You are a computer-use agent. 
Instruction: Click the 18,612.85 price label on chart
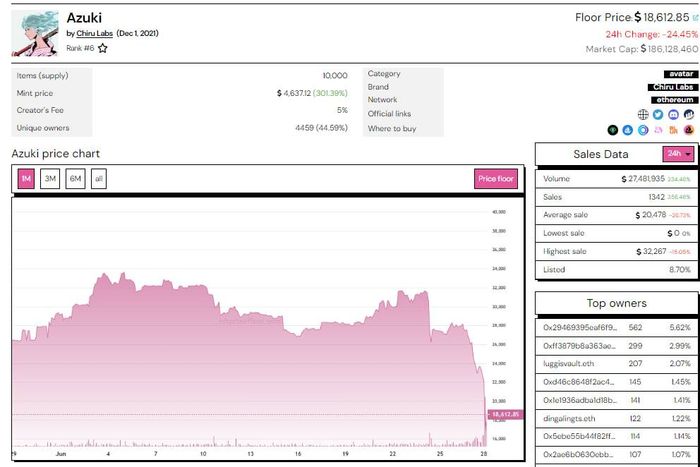[x=505, y=415]
